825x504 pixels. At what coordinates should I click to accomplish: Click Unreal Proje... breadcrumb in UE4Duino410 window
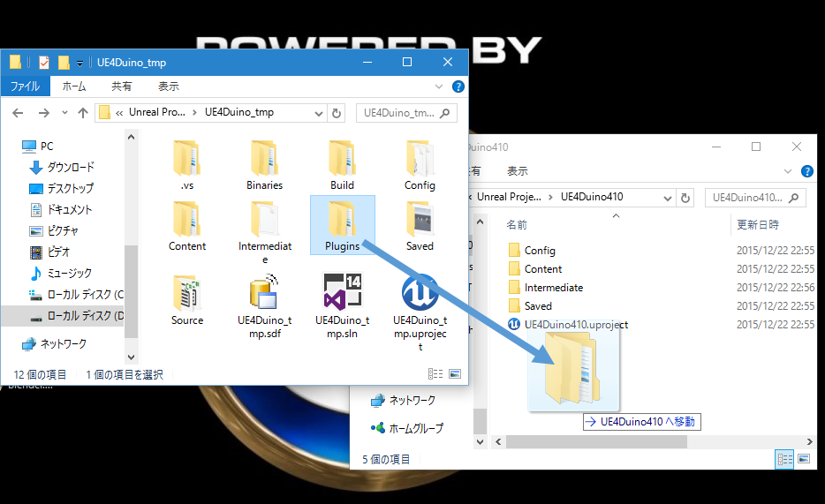tap(509, 197)
